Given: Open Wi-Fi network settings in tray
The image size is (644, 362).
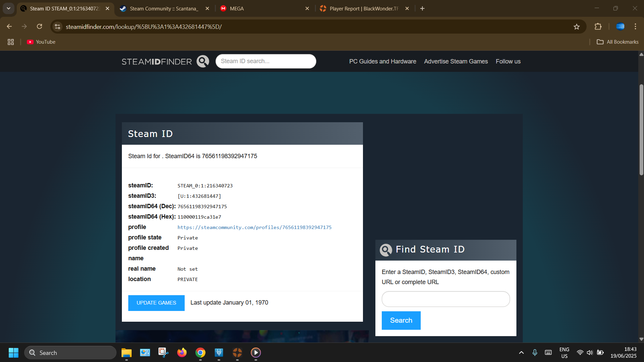Looking at the screenshot, I should click(x=580, y=353).
